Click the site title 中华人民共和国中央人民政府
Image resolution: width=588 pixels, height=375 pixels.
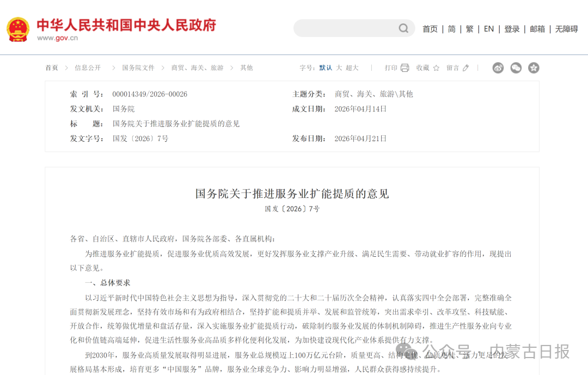(x=126, y=25)
